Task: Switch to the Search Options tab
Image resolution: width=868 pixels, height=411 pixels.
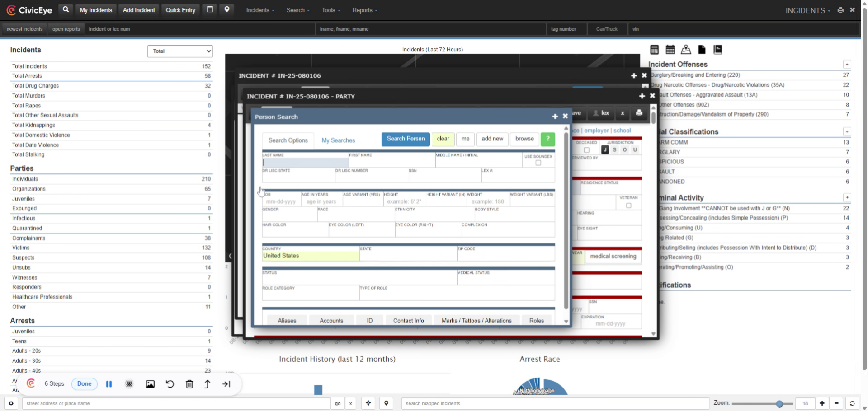Action: (288, 140)
